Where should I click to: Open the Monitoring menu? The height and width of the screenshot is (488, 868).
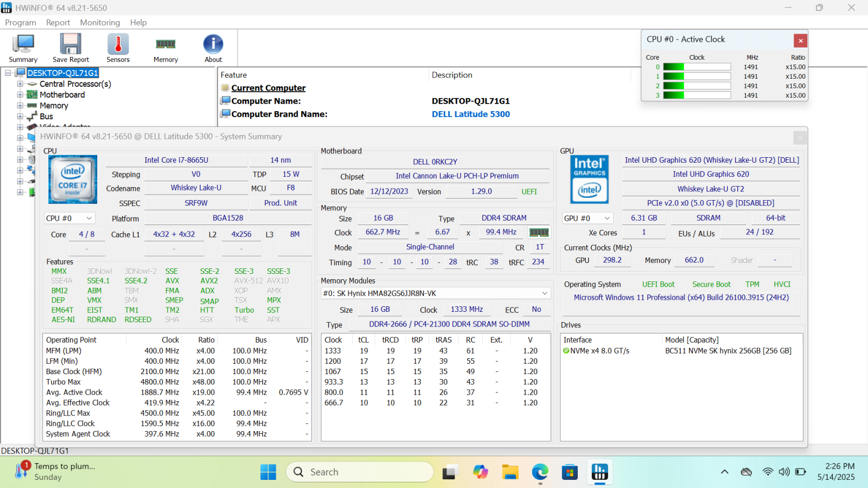point(100,23)
